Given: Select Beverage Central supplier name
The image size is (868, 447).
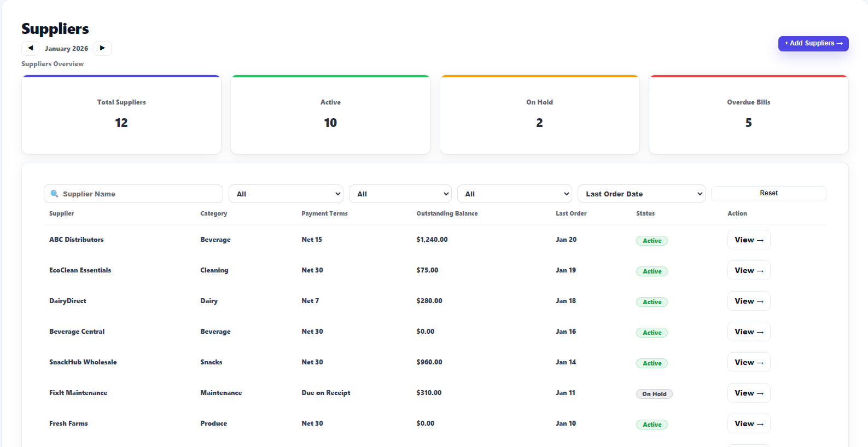Looking at the screenshot, I should coord(77,332).
